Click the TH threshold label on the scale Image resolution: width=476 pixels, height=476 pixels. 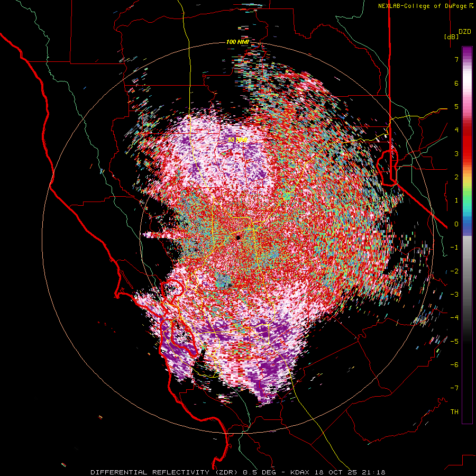click(454, 412)
